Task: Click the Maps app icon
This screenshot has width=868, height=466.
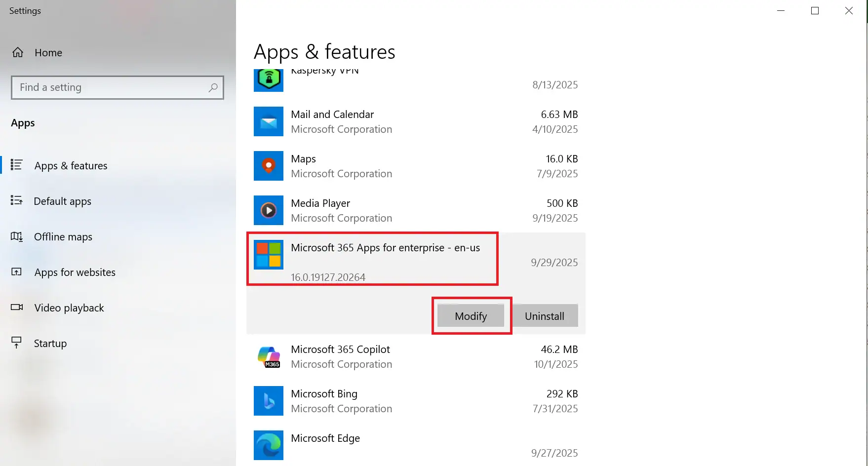Action: tap(268, 166)
